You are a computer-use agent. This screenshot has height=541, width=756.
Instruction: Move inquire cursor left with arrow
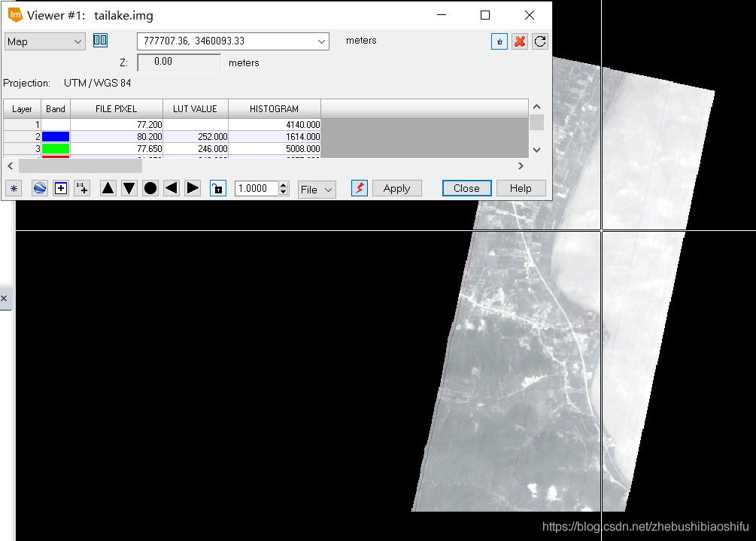[x=172, y=189]
